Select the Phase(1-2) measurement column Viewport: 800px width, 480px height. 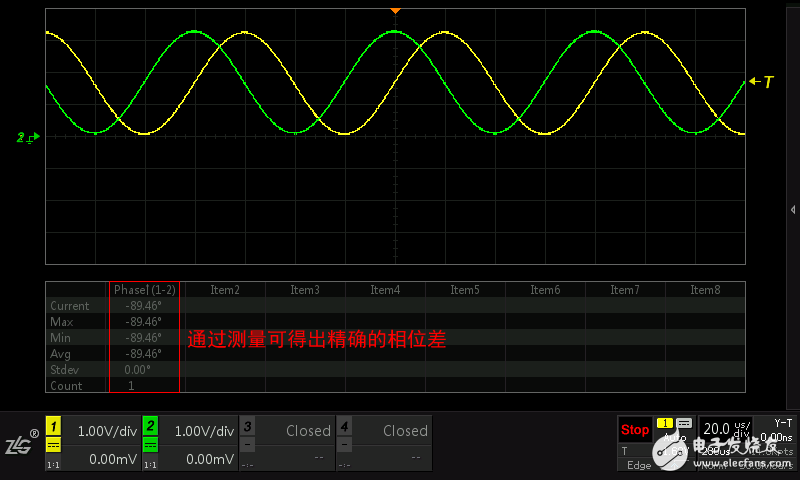point(145,290)
